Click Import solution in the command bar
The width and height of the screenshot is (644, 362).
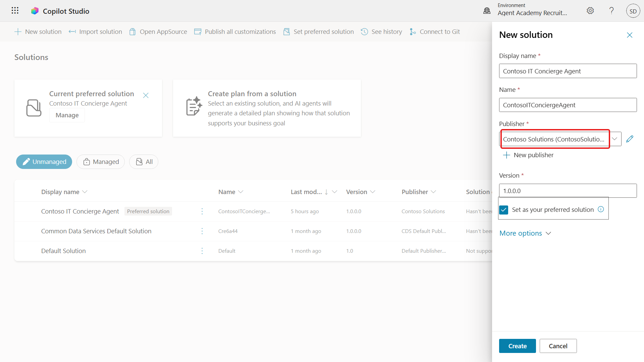click(95, 32)
